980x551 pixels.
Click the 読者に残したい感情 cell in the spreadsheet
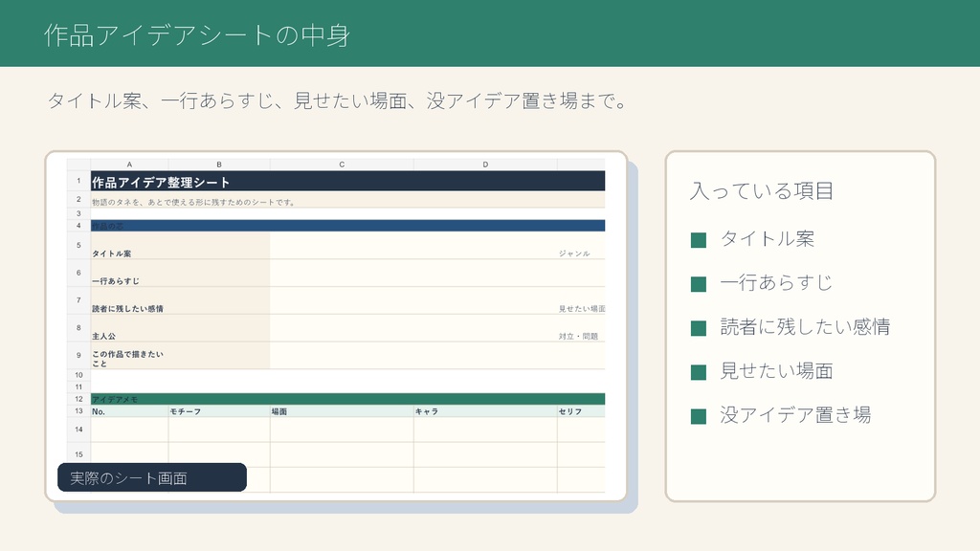point(180,300)
